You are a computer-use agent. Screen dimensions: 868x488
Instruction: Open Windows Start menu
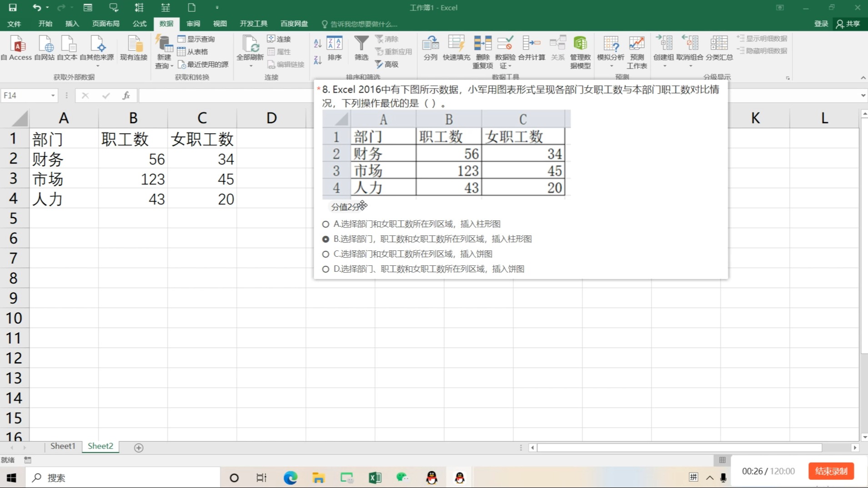(x=12, y=478)
